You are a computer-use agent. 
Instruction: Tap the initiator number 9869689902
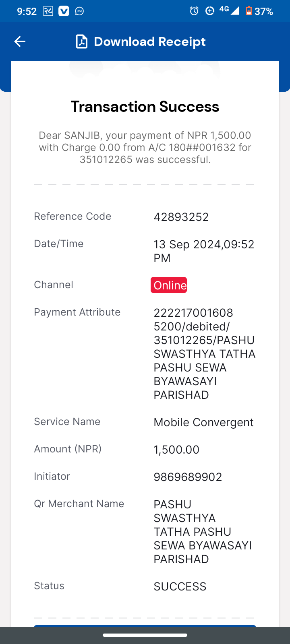188,477
